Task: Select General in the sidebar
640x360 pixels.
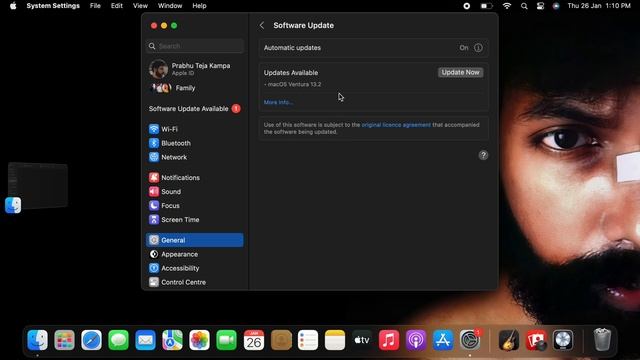Action: tap(195, 240)
